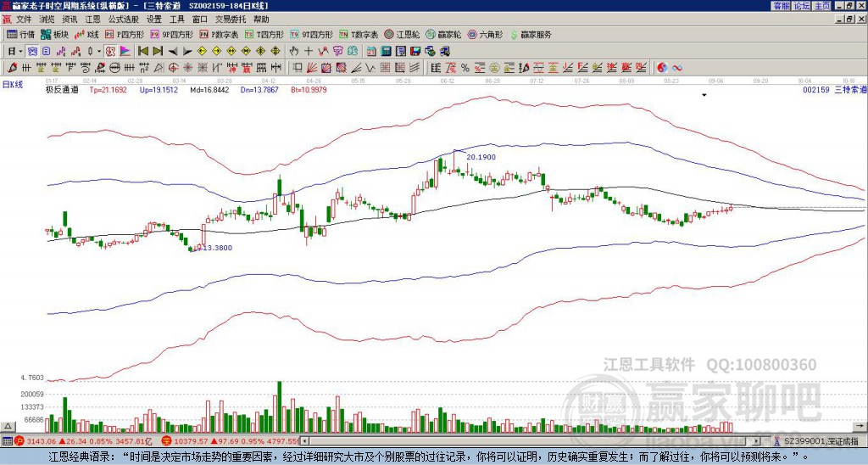
Task: Open the 六角形 tool
Action: 486,34
